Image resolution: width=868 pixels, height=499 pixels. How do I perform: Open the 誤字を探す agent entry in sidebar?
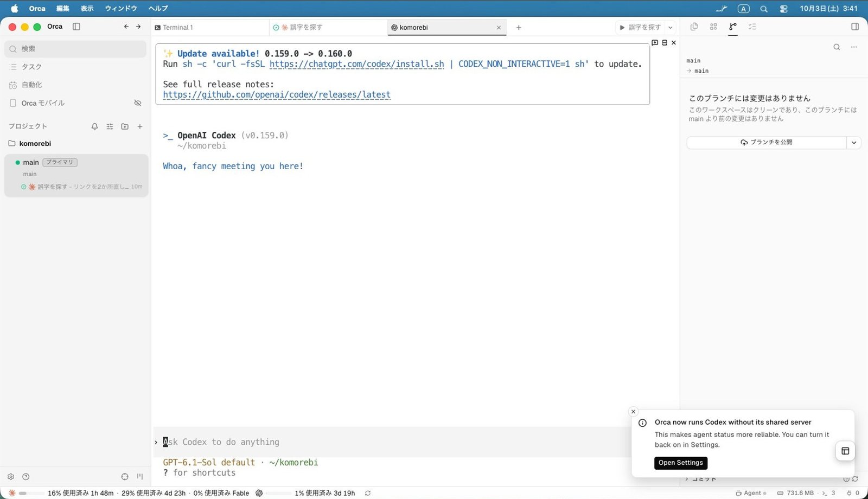tap(81, 187)
